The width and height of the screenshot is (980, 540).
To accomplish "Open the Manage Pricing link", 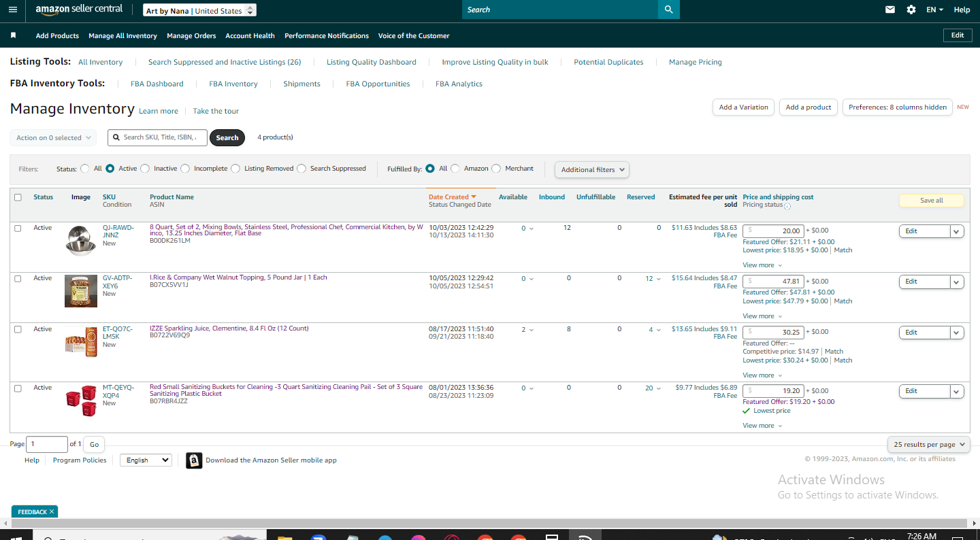I will pos(696,62).
